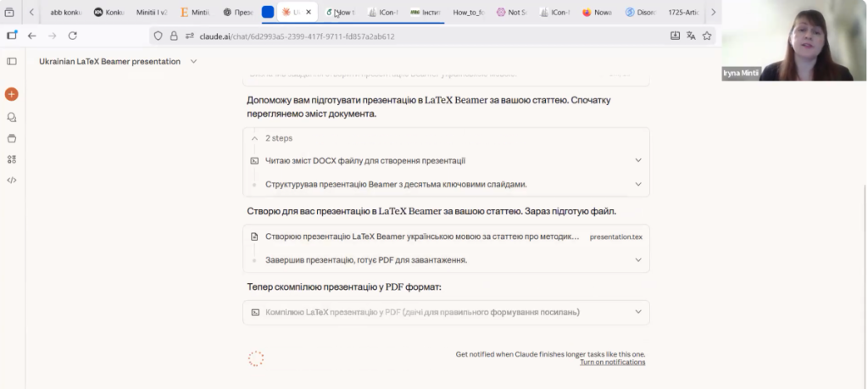Expand the LaTeX to PDF compilation step

tap(637, 312)
